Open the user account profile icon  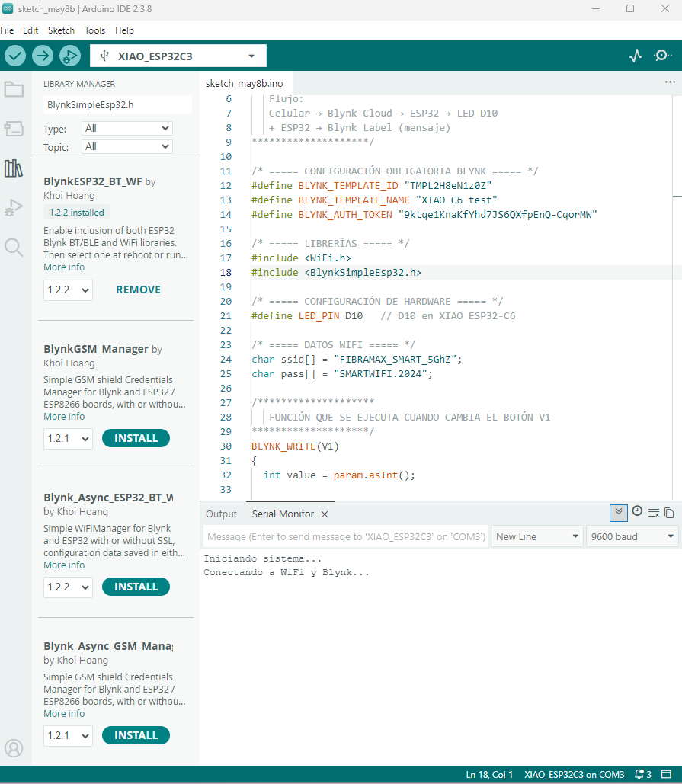[x=14, y=748]
